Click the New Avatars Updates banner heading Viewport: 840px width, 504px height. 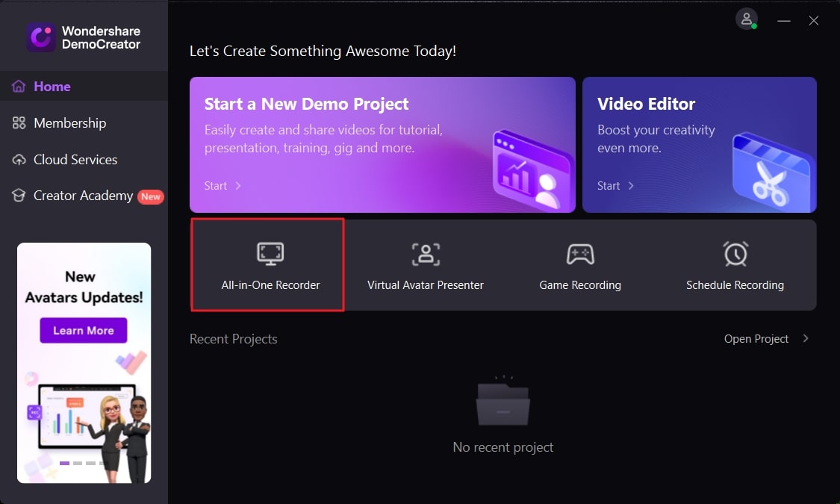[84, 287]
